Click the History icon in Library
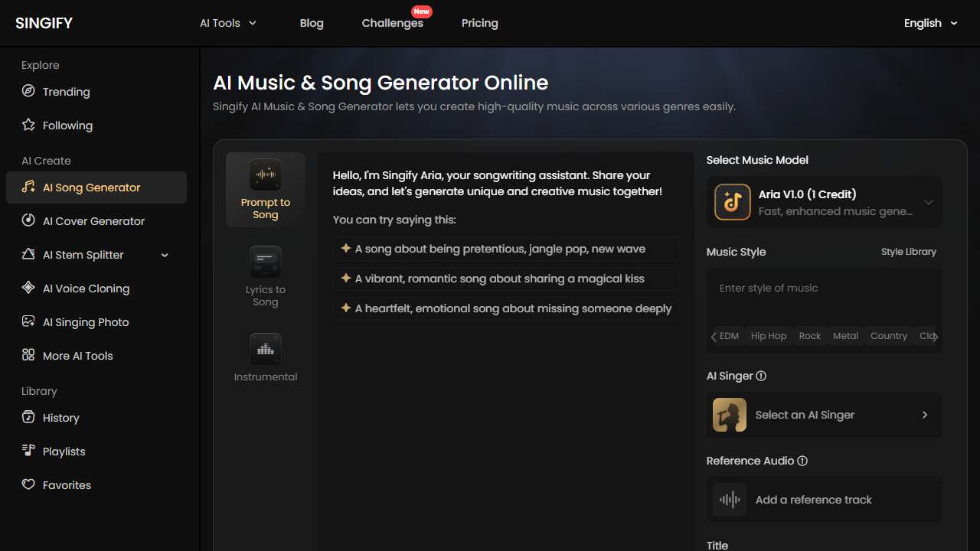 (28, 417)
